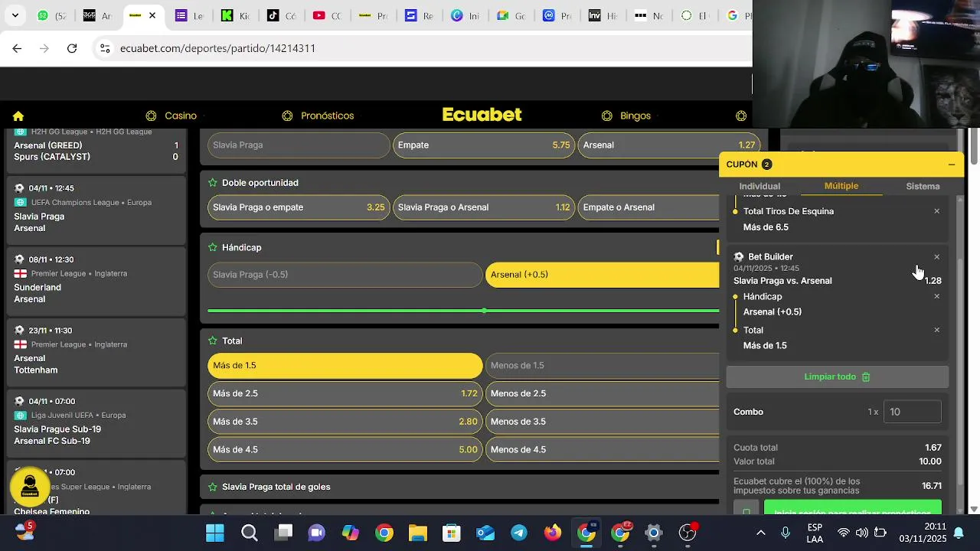The height and width of the screenshot is (551, 980).
Task: Open the Ecuabet support chat bubble
Action: coord(30,487)
